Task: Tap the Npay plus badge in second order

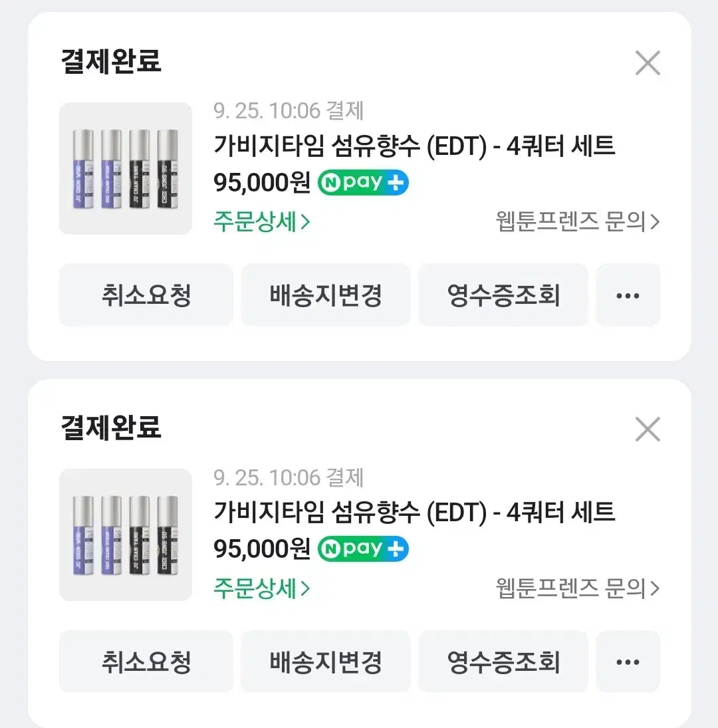Action: point(363,548)
